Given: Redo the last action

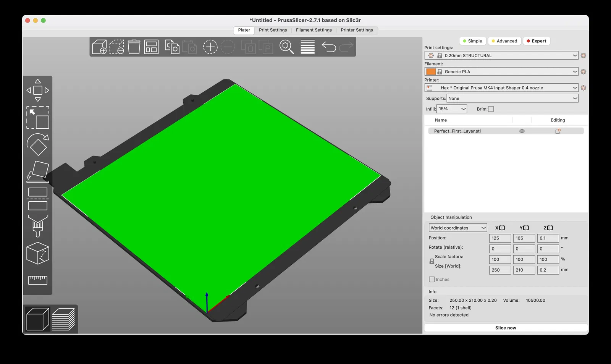Looking at the screenshot, I should 346,47.
